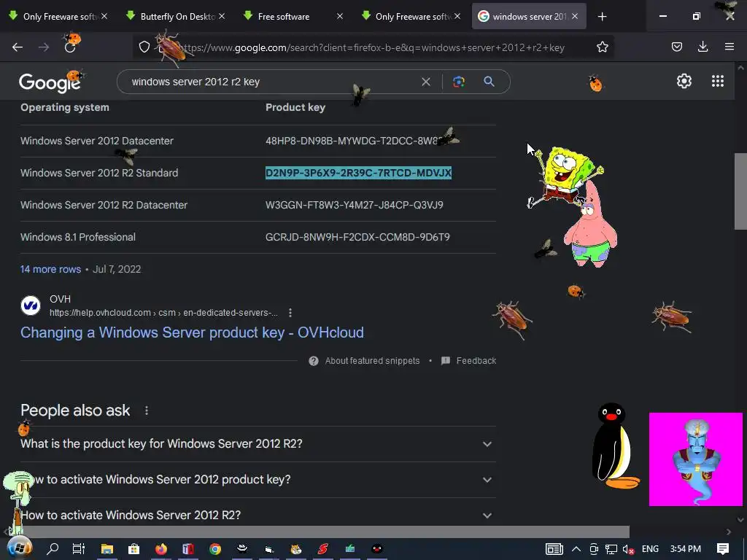Close the 'Butterfly On Desktop' tab
This screenshot has width=747, height=560.
pyautogui.click(x=222, y=16)
